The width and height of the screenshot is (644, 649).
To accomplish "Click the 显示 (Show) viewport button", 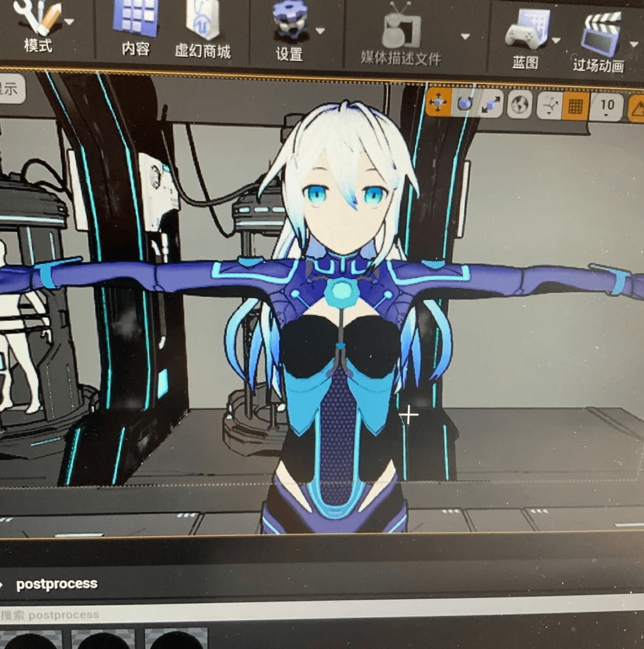I will point(10,88).
